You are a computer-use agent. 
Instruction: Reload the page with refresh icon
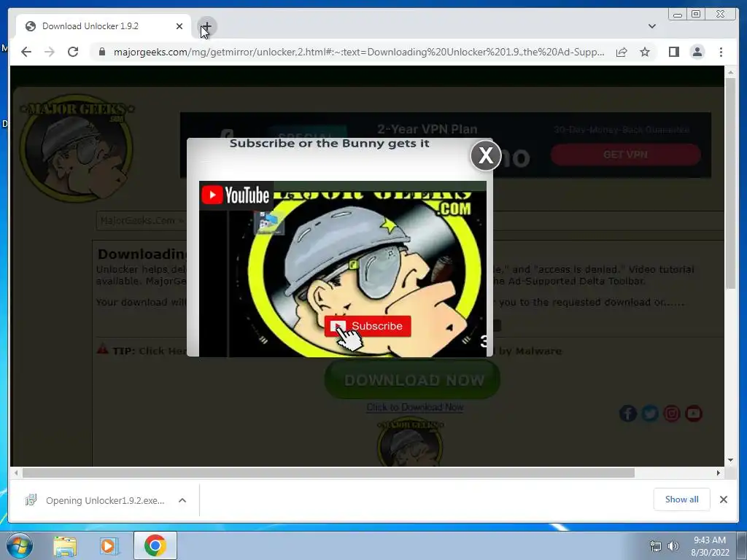coord(73,52)
